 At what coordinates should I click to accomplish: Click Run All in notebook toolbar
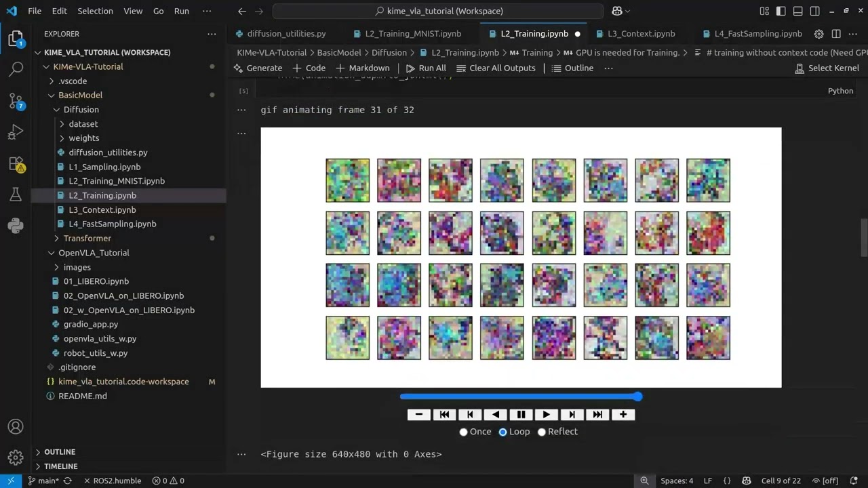(426, 68)
